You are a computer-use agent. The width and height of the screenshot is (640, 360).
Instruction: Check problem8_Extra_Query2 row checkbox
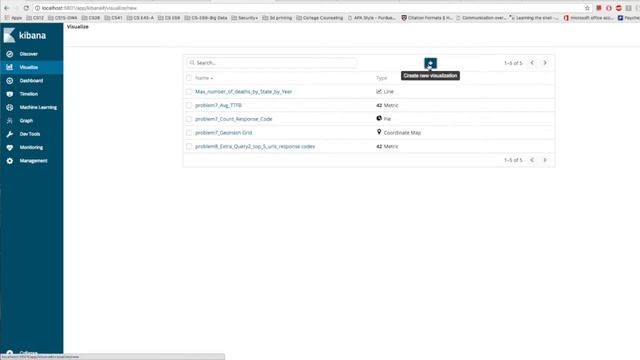pyautogui.click(x=189, y=147)
